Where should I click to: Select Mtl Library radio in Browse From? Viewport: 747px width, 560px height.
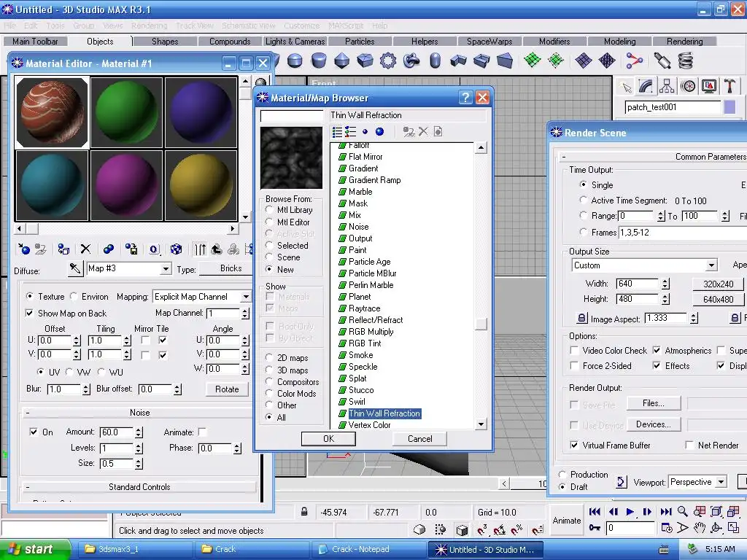(x=269, y=210)
